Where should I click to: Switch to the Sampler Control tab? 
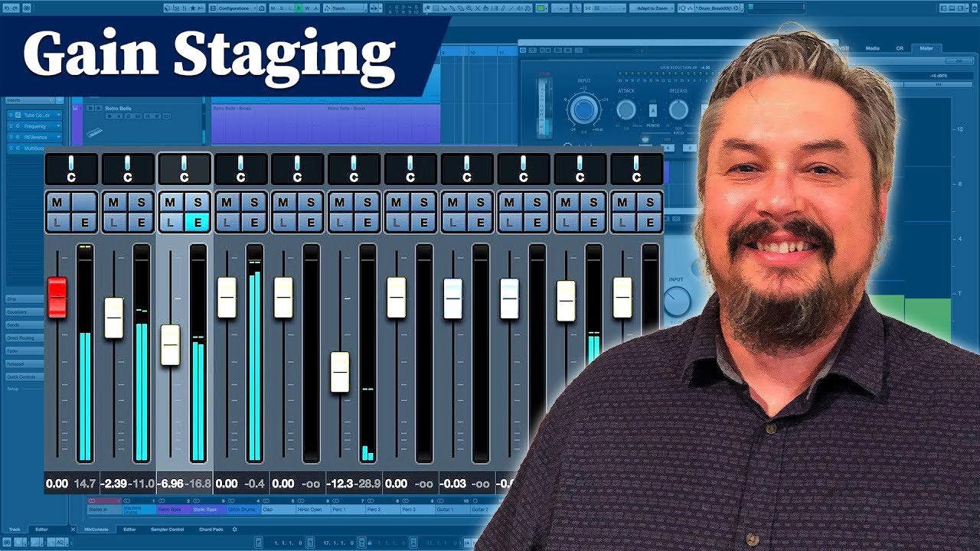[167, 530]
